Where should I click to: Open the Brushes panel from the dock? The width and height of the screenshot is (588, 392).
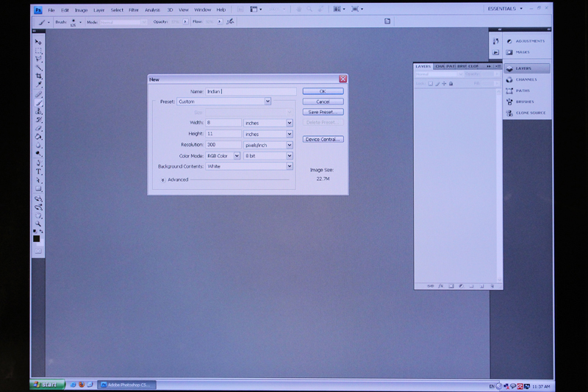point(525,101)
